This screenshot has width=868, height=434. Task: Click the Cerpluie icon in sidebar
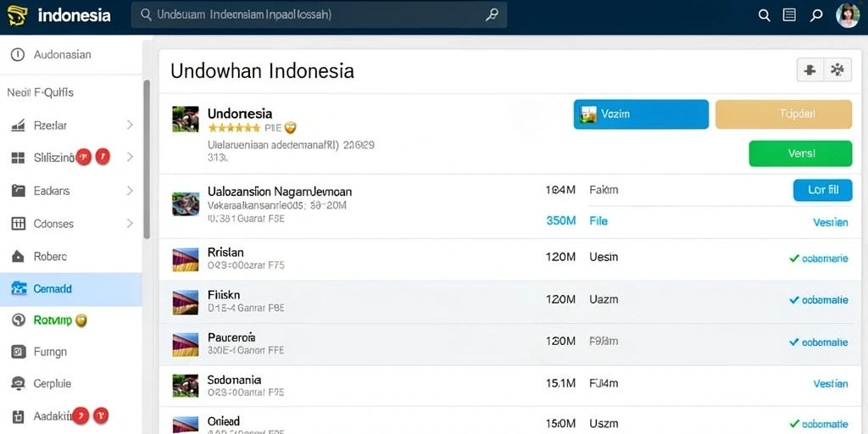point(19,384)
